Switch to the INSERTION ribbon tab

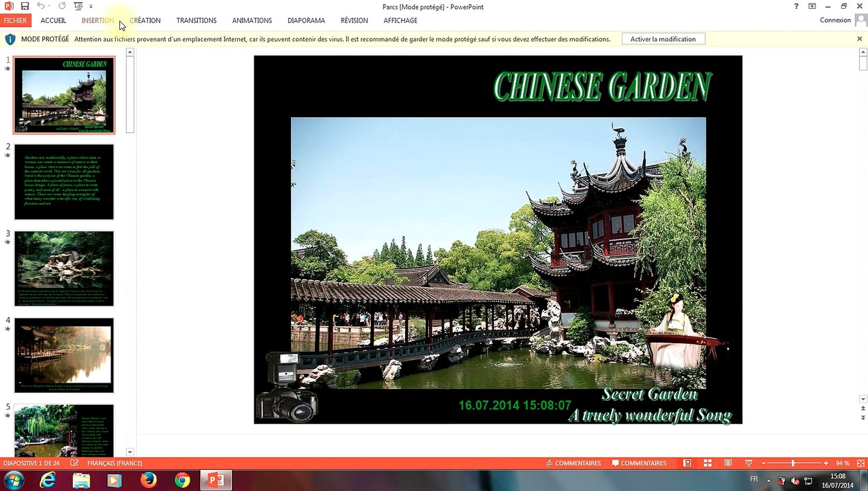(98, 20)
